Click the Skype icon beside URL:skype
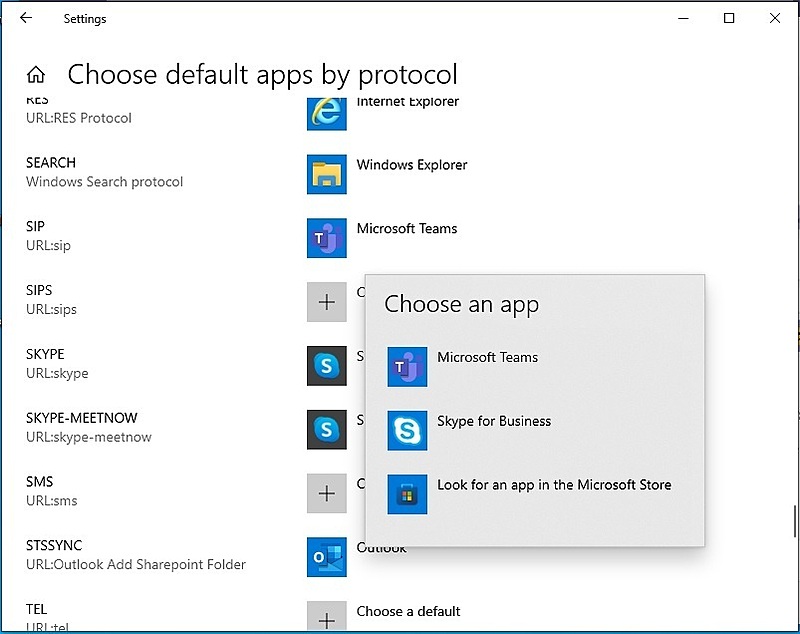The height and width of the screenshot is (634, 800). [x=324, y=365]
